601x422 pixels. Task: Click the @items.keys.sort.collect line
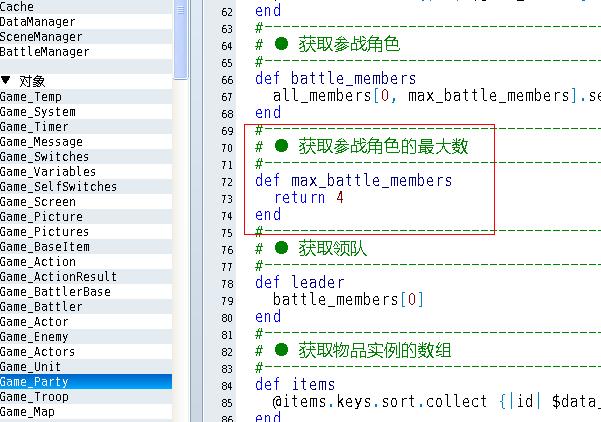pyautogui.click(x=436, y=402)
